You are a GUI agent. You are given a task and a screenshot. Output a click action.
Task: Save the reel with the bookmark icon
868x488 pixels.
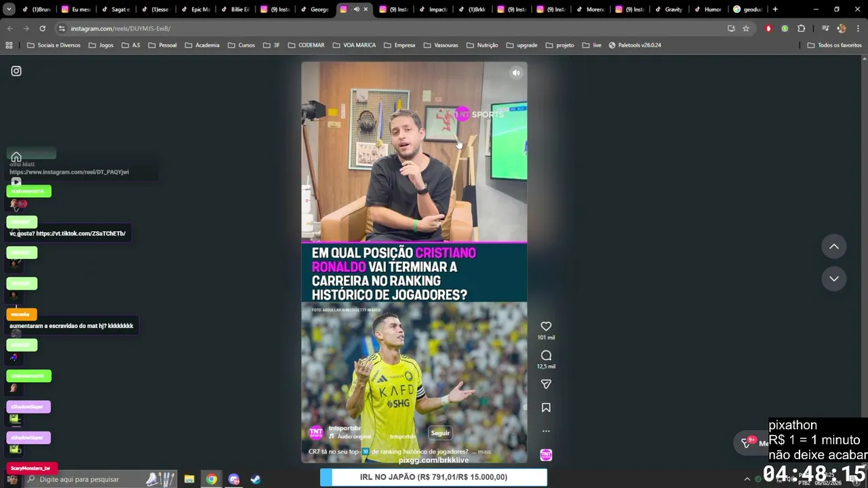coord(546,407)
